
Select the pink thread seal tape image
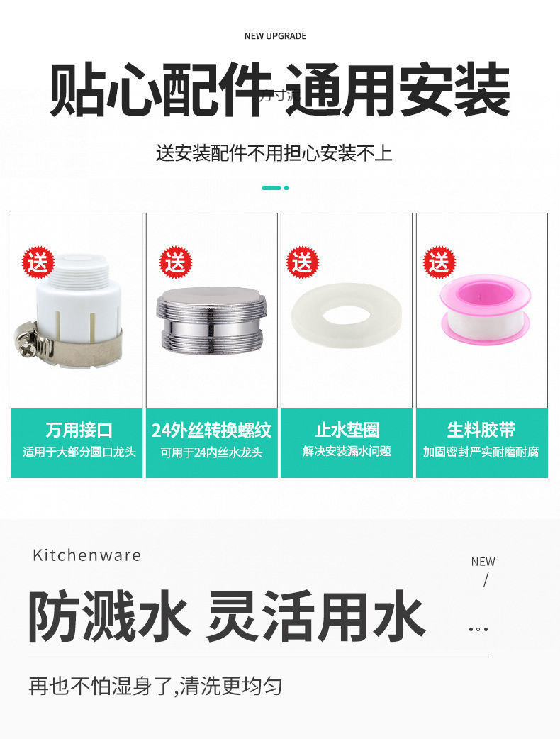[485, 310]
